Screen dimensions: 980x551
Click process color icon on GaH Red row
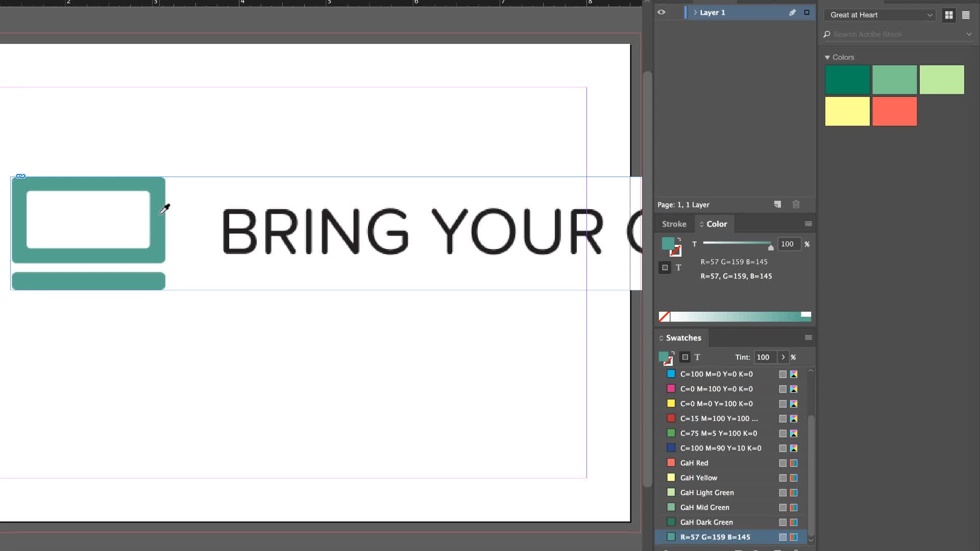[x=782, y=463]
